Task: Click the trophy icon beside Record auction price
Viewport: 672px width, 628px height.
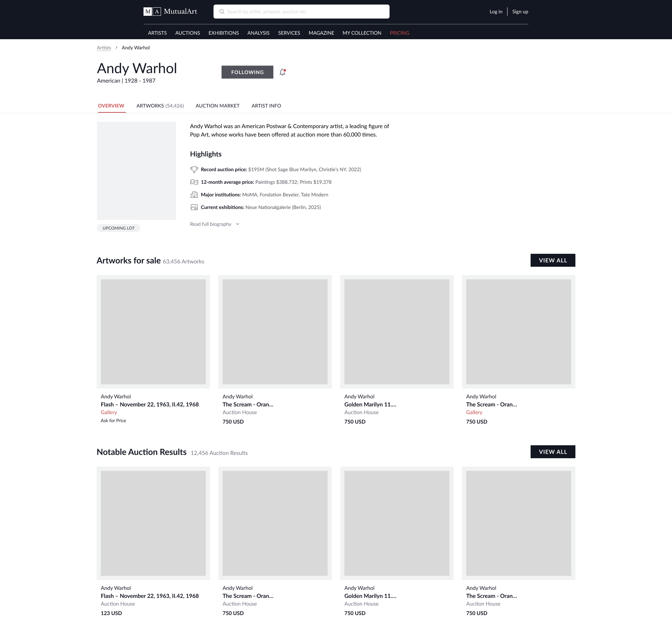Action: 194,169
